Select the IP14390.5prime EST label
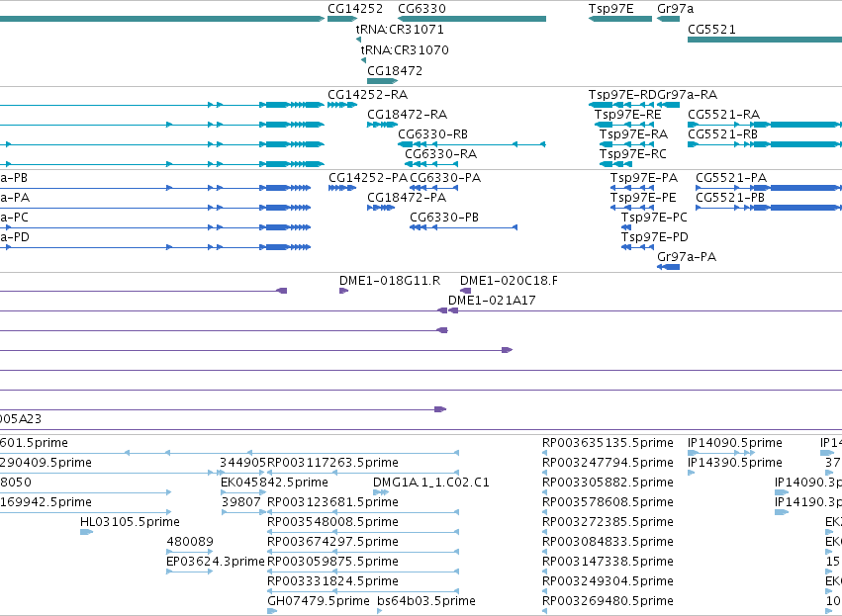 pyautogui.click(x=734, y=463)
